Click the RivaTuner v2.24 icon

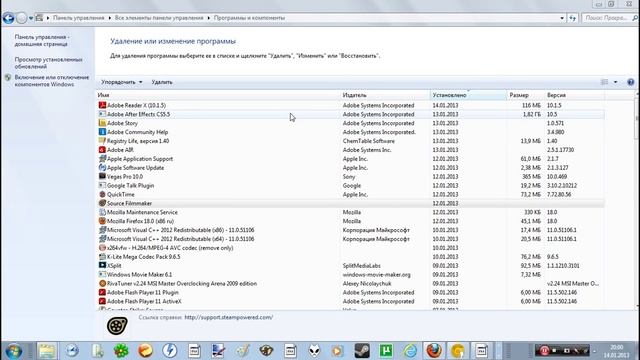click(x=102, y=283)
